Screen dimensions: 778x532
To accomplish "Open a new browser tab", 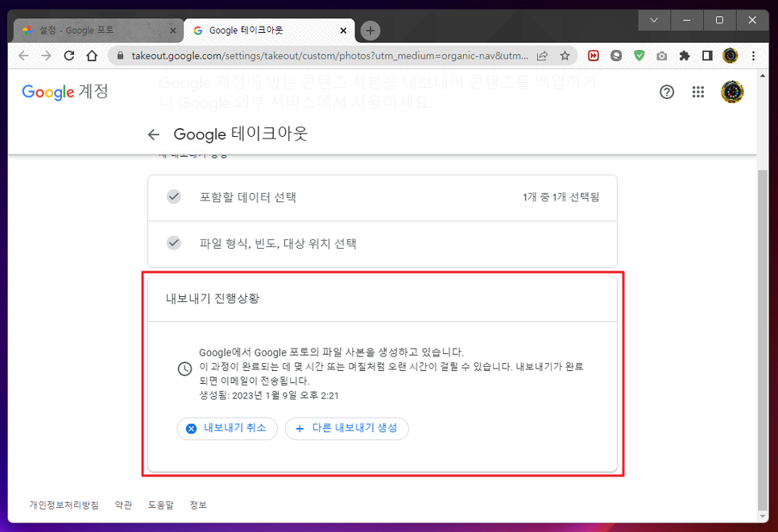I will tap(370, 31).
